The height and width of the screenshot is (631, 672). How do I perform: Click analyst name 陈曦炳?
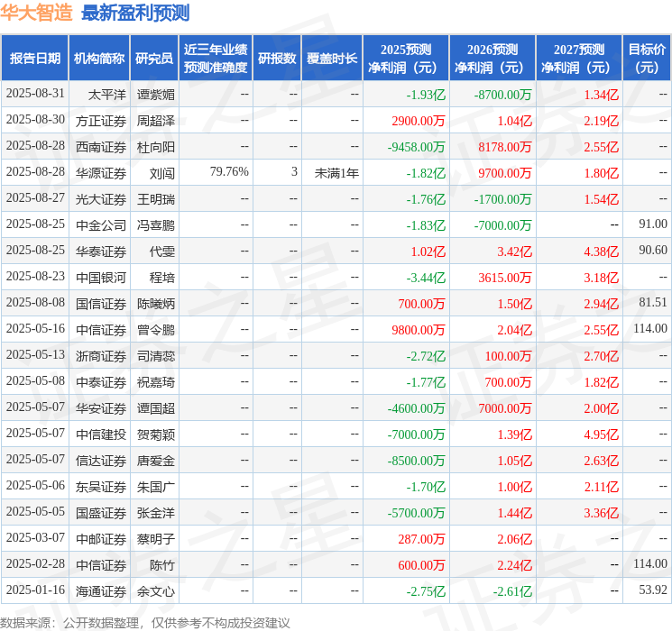pyautogui.click(x=155, y=304)
